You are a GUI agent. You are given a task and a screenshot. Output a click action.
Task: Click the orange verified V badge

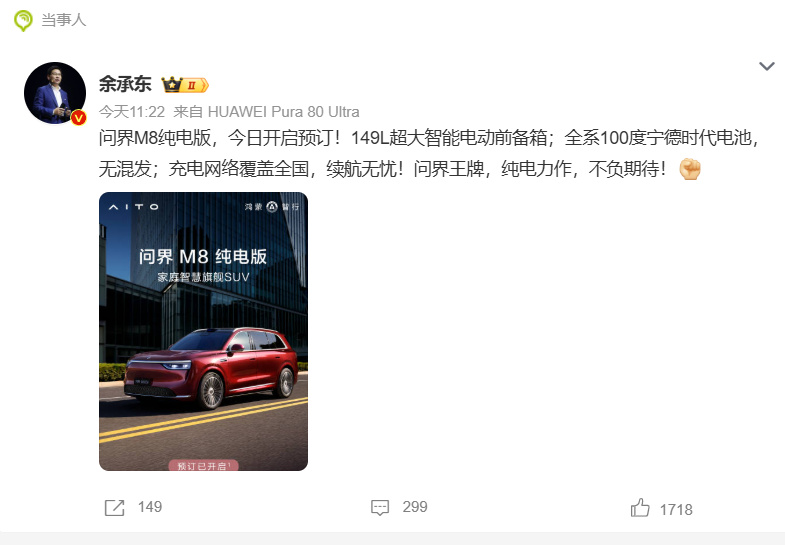pyautogui.click(x=79, y=118)
